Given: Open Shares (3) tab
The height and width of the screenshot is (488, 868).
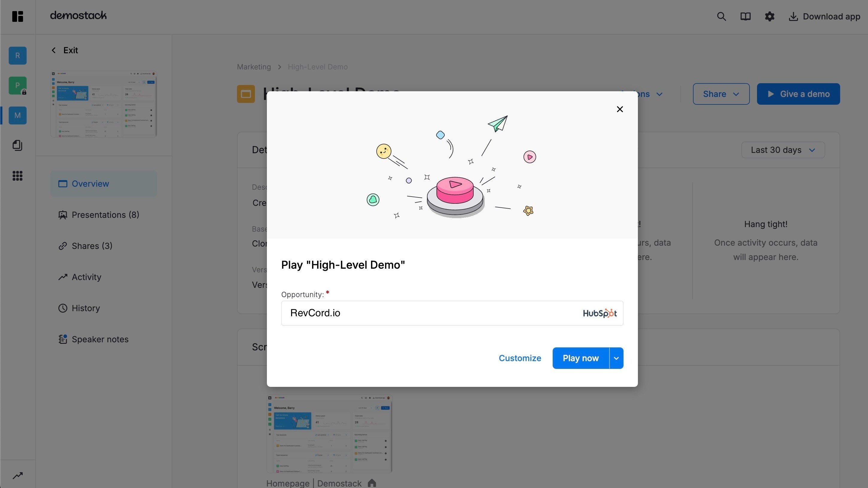Looking at the screenshot, I should click(104, 246).
